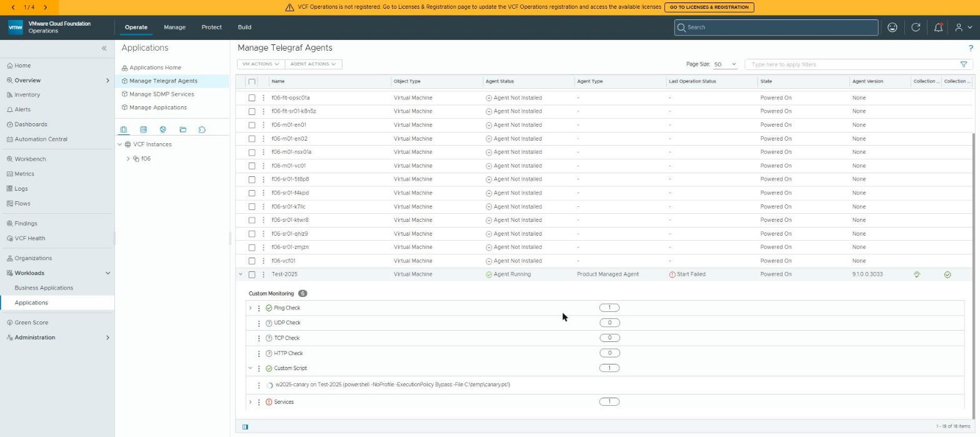Open the user account menu
Screen dimensions: 980x437
pyautogui.click(x=963, y=28)
